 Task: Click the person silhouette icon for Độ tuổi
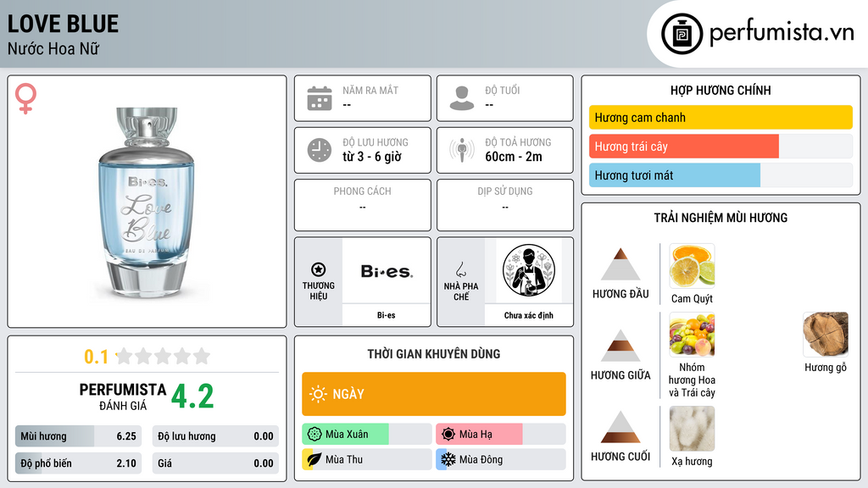pyautogui.click(x=462, y=98)
